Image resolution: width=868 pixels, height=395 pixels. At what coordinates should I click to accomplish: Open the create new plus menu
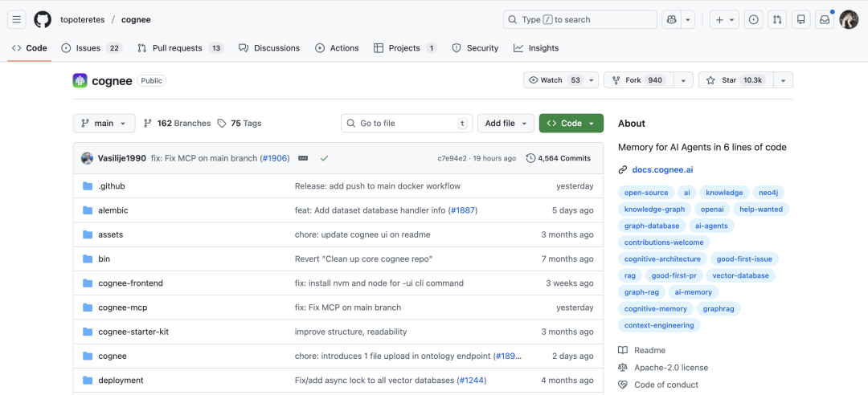(x=725, y=19)
